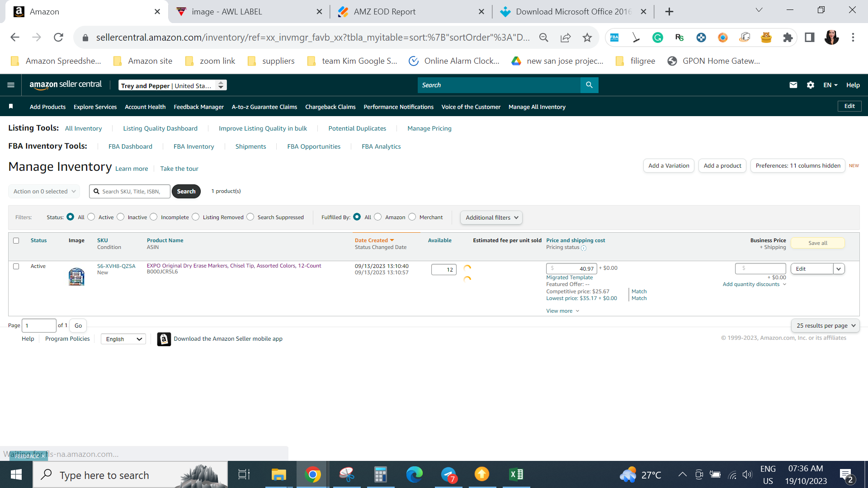The height and width of the screenshot is (488, 868).
Task: Open the Seller Central hamburger menu
Action: point(11,85)
